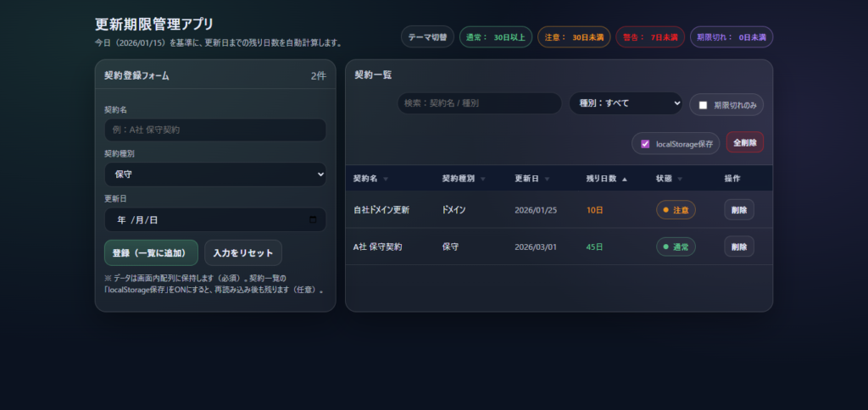Click the 通常: 30日以上 legend badge
This screenshot has height=410, width=868.
click(x=495, y=37)
